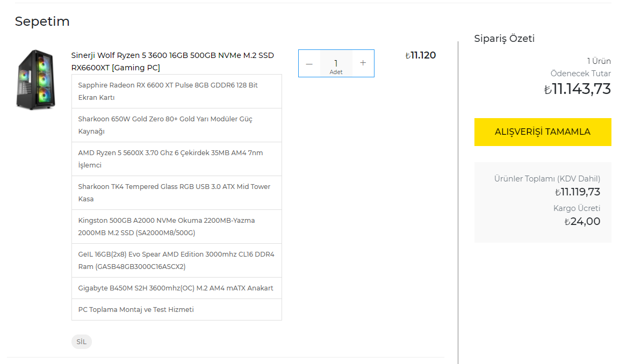Click the Sepetim page heading
This screenshot has height=364, width=641.
(x=42, y=21)
